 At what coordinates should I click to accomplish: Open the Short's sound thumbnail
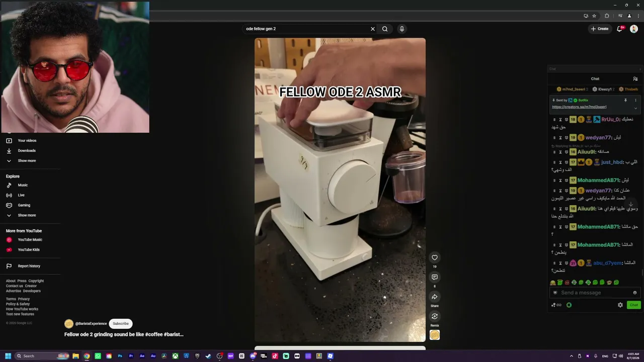pos(435,335)
